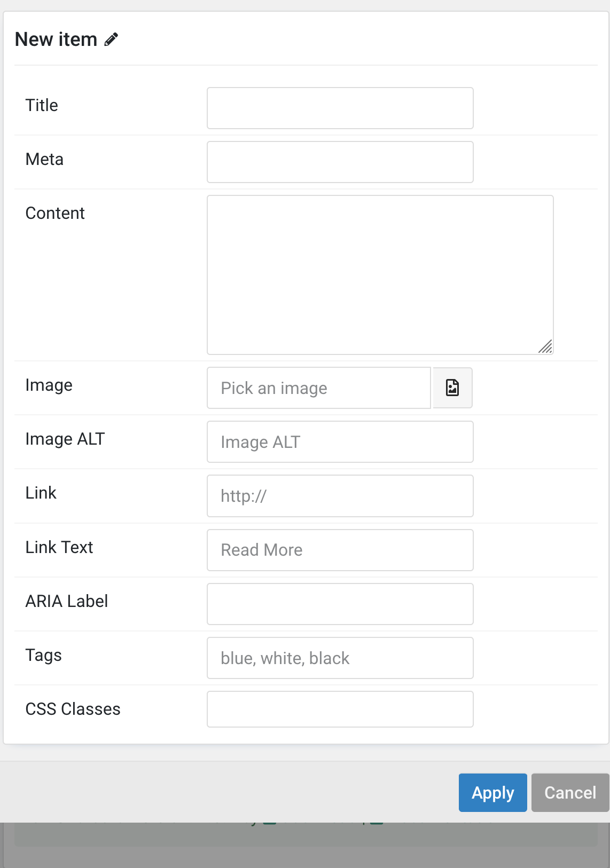
Task: Open the image picker file icon
Action: coord(452,388)
